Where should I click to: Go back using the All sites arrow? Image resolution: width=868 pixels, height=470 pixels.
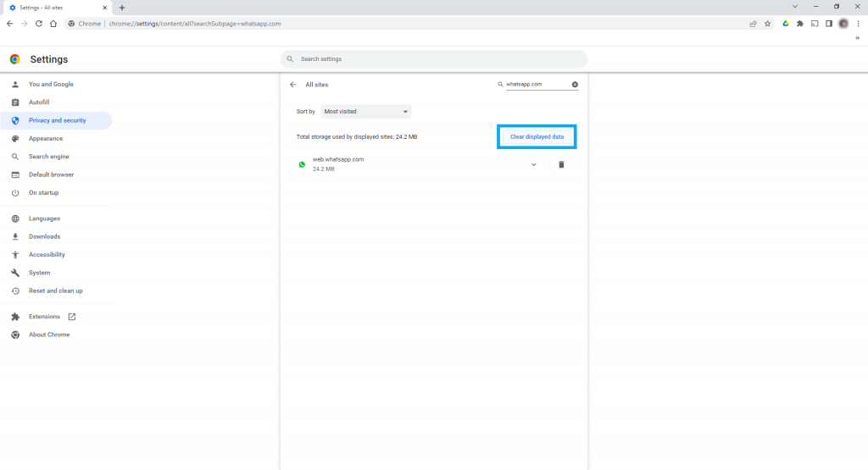tap(293, 85)
